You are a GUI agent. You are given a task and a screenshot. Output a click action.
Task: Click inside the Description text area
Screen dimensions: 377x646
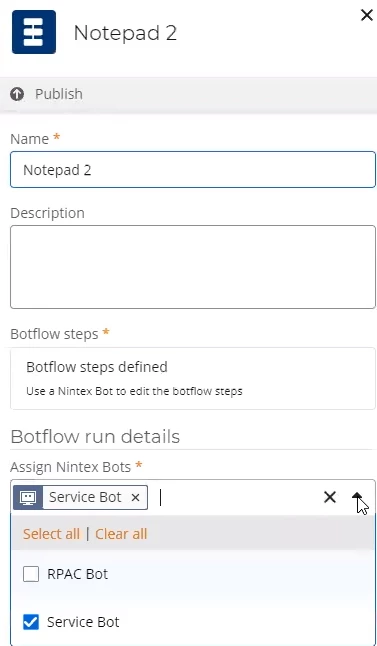pyautogui.click(x=193, y=267)
